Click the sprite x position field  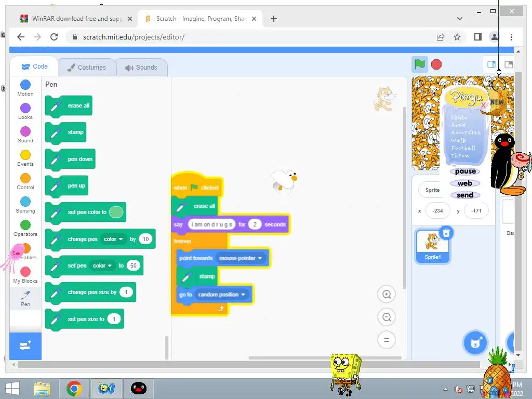pyautogui.click(x=437, y=211)
